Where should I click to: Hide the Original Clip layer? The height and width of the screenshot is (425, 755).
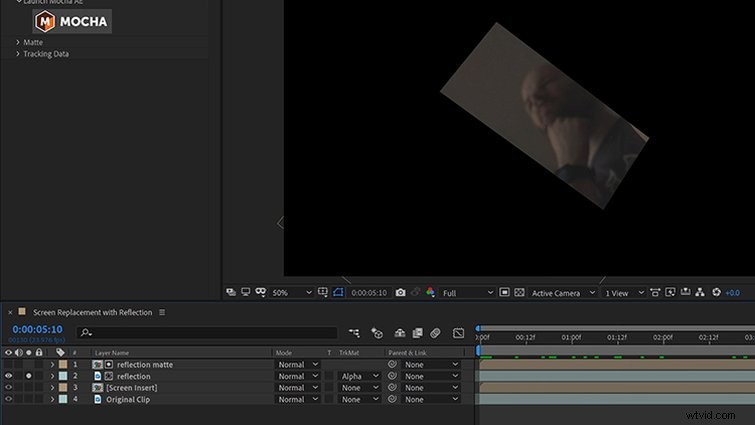coord(8,399)
